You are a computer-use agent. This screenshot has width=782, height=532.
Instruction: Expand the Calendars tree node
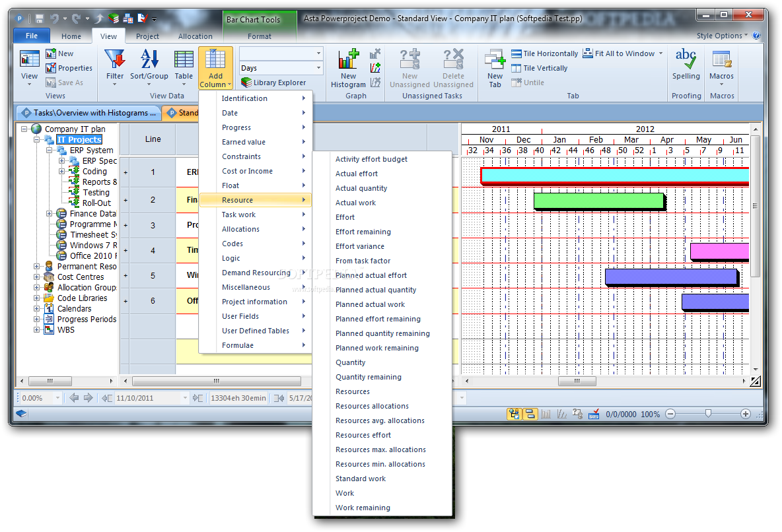pyautogui.click(x=36, y=309)
